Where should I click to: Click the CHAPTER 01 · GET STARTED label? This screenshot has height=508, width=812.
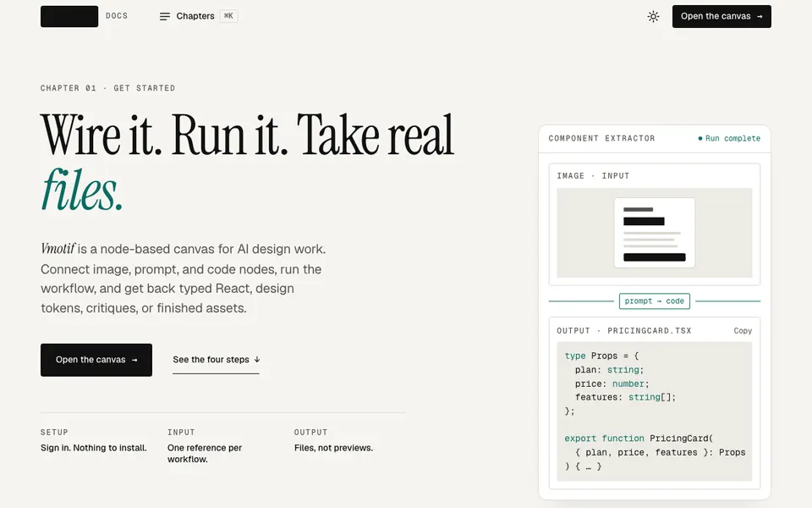(107, 88)
